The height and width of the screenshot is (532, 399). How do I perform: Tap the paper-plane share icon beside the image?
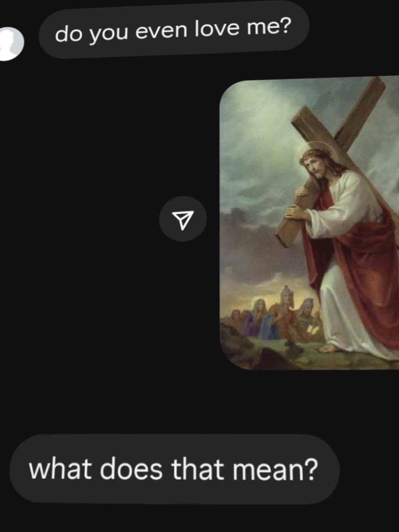[183, 219]
